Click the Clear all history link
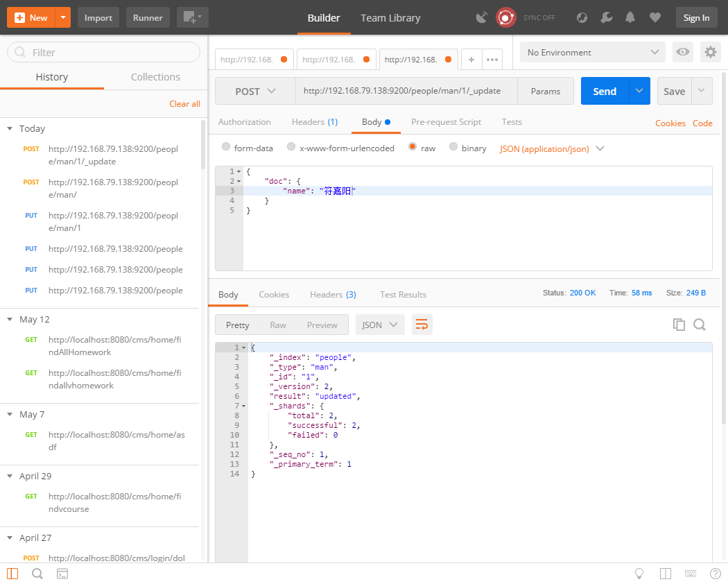Image resolution: width=728 pixels, height=584 pixels. 184,103
